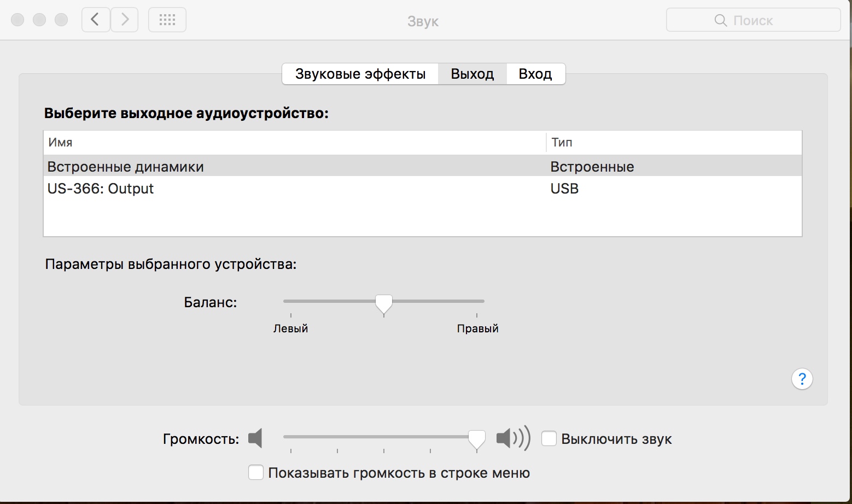Open the Вход tab

pyautogui.click(x=535, y=74)
